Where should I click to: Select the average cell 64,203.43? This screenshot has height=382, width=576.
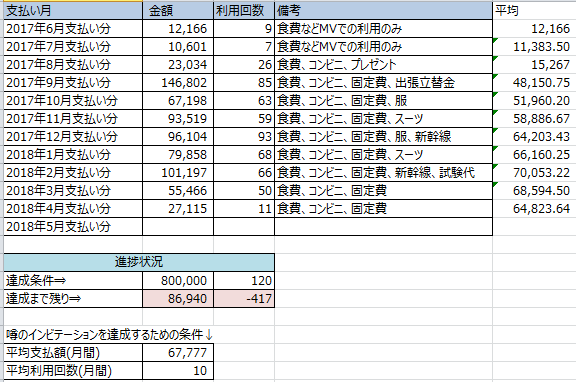coord(534,137)
